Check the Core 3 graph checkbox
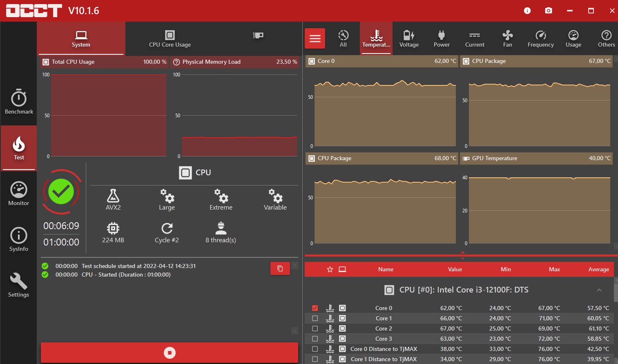 point(315,339)
